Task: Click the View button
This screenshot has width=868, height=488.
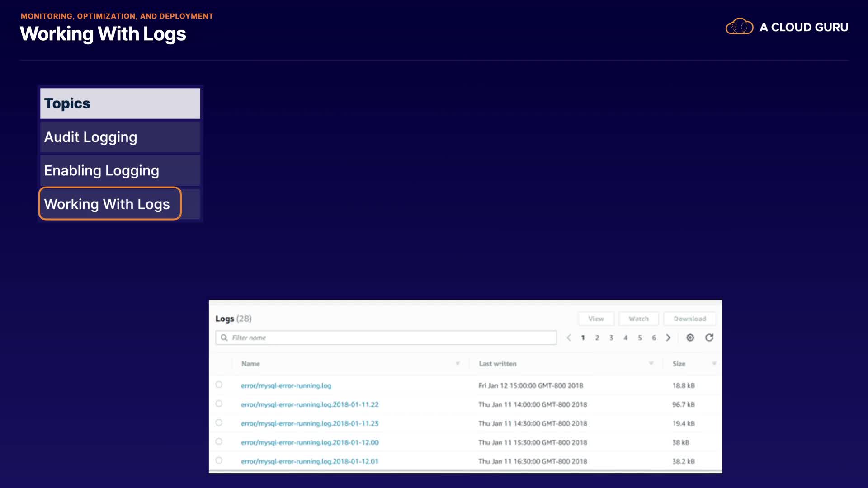Action: [x=596, y=319]
